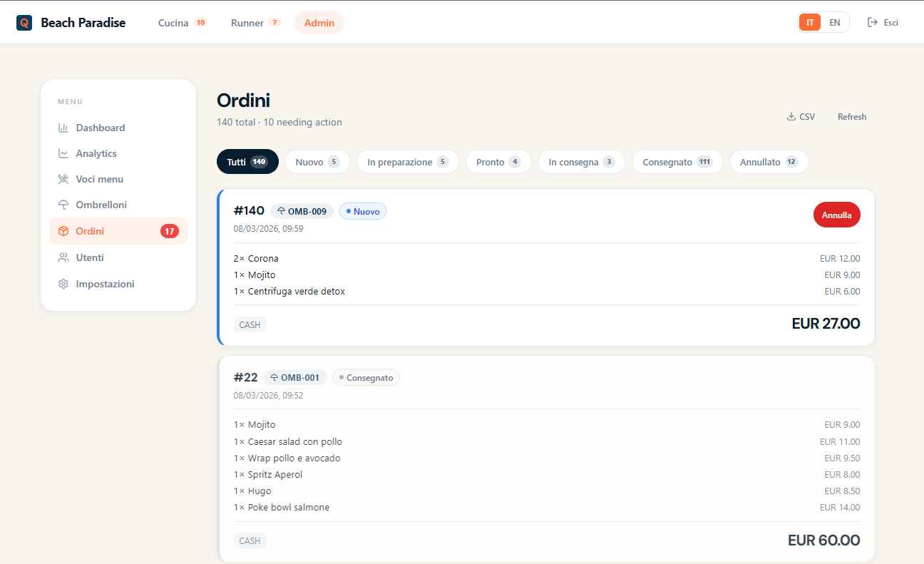
Task: Click the Voci menu utensils icon
Action: [x=63, y=179]
